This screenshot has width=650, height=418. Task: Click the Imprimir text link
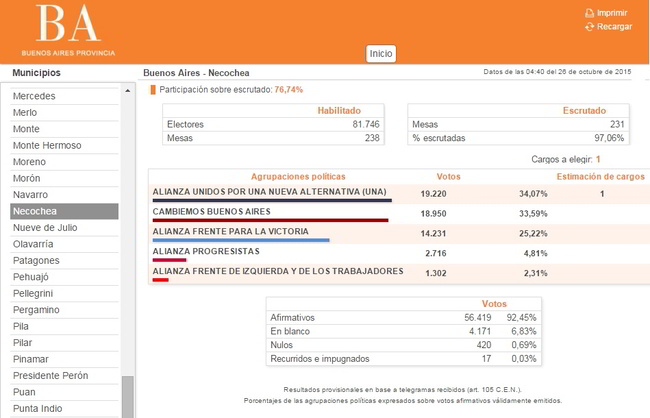tap(612, 13)
